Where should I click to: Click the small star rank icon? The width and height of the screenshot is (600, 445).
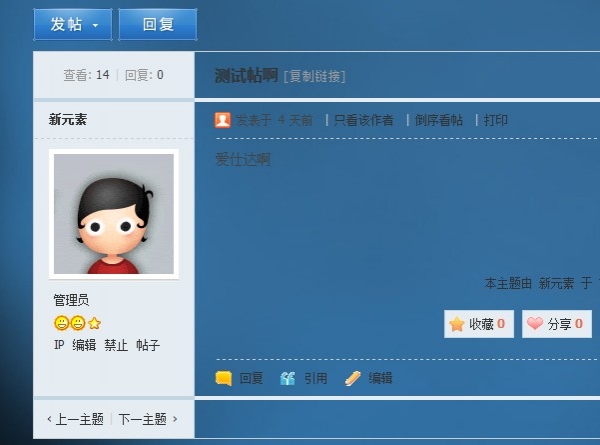pos(94,324)
